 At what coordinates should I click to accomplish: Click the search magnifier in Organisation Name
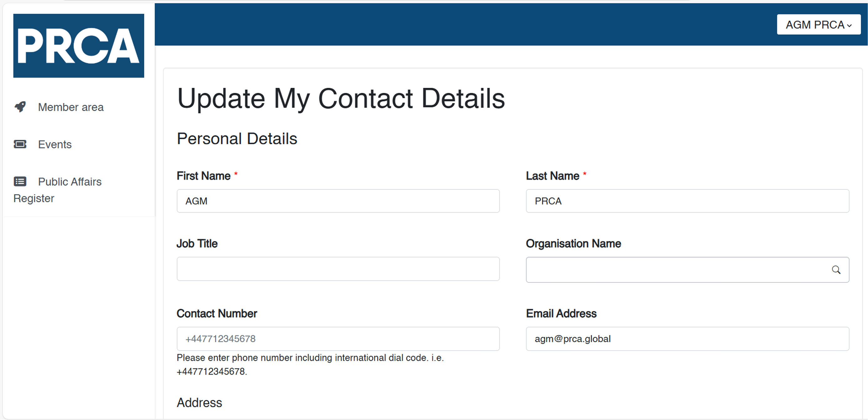click(x=836, y=270)
